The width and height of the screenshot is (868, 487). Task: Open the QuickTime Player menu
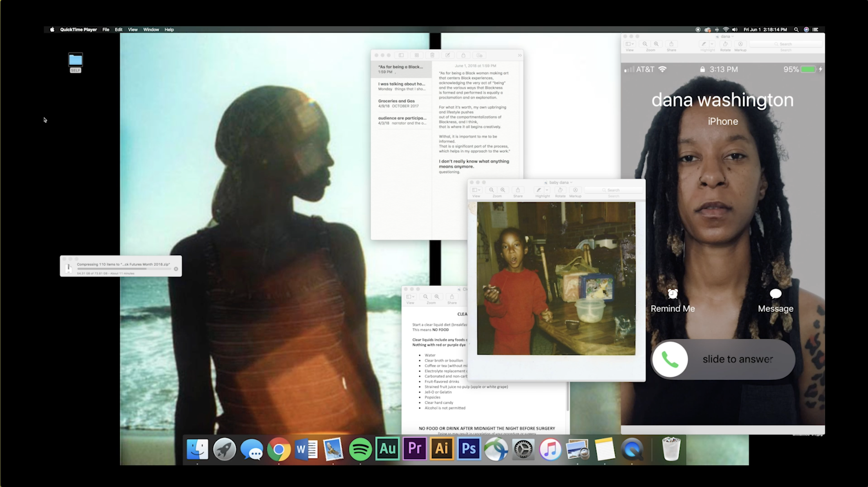(x=78, y=30)
